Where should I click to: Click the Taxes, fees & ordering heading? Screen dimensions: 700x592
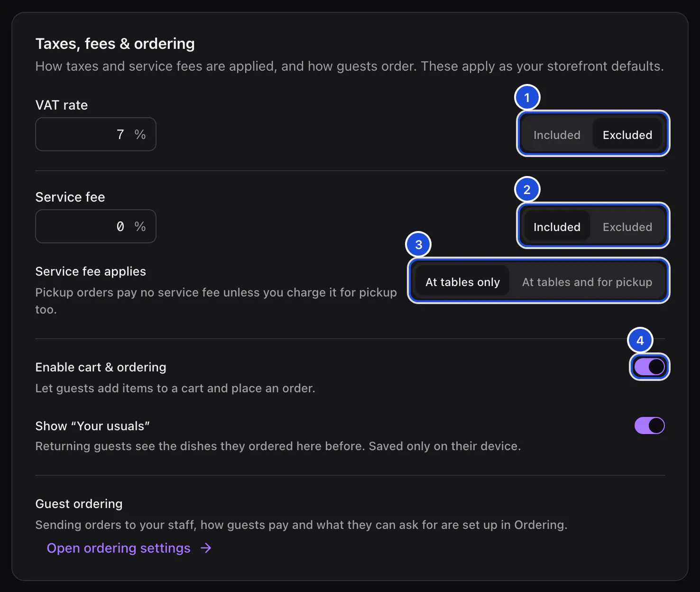tap(115, 44)
